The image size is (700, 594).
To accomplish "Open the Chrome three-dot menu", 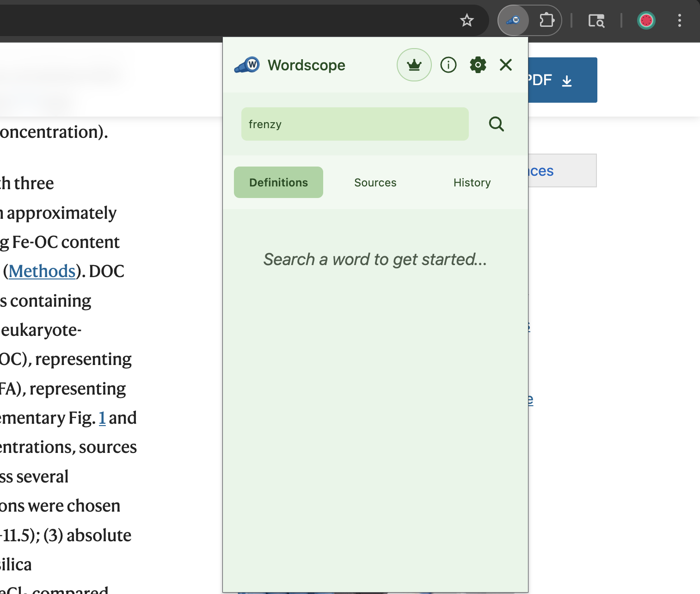I will tap(679, 20).
